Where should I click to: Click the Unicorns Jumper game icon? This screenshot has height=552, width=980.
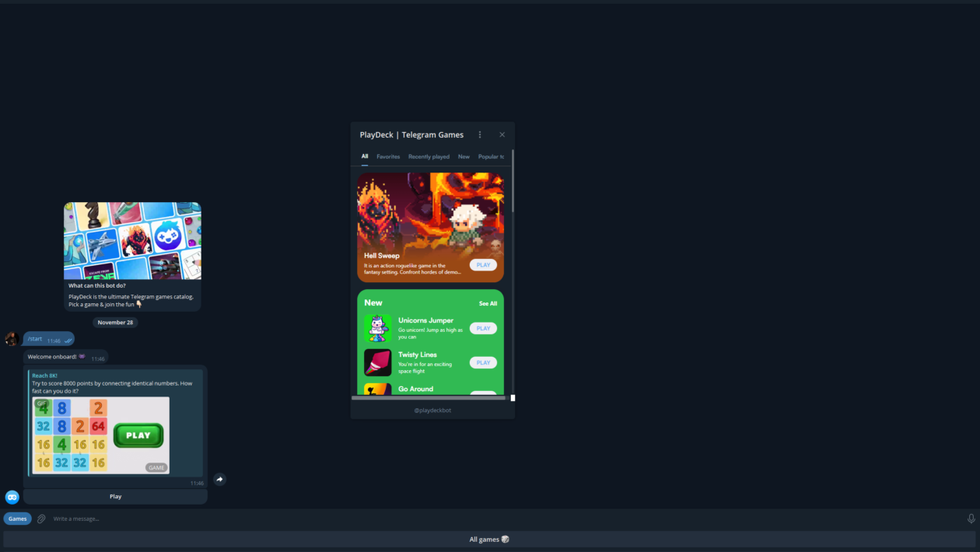coord(377,328)
